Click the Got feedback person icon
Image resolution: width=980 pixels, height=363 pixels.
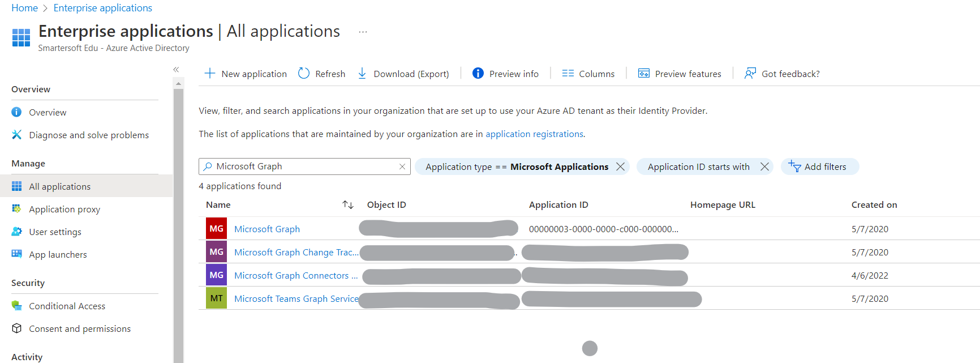point(750,73)
